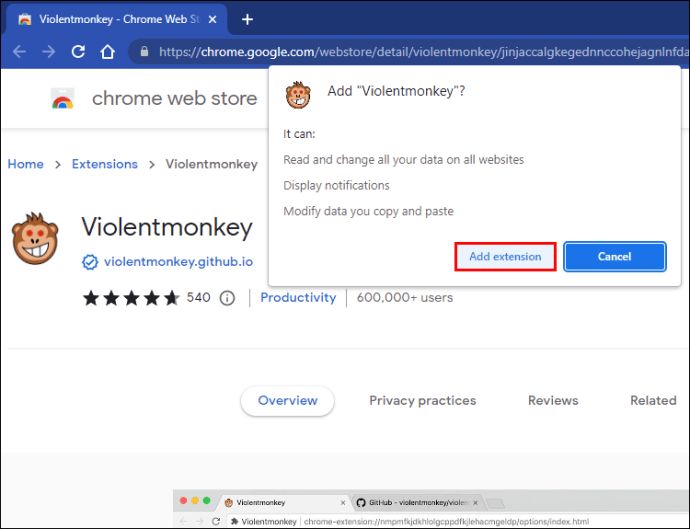This screenshot has height=529, width=690.
Task: Click the browser forward arrow
Action: [x=49, y=52]
